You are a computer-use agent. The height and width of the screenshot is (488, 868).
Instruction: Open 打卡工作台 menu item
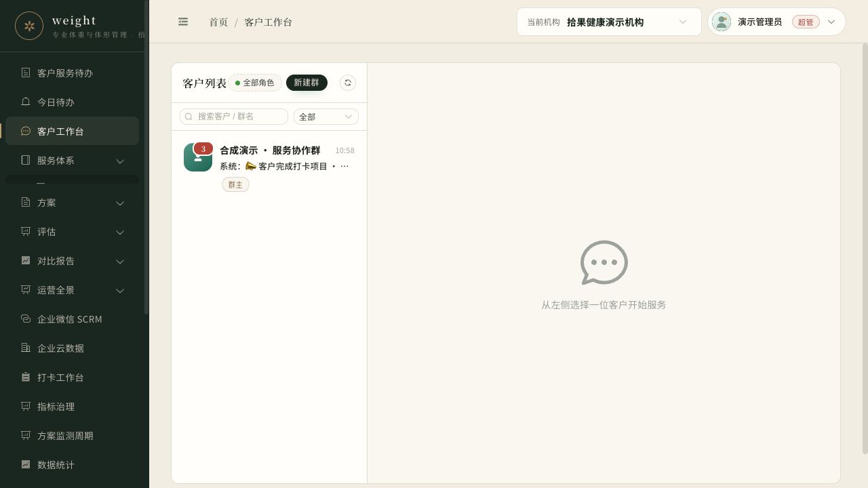click(x=72, y=377)
